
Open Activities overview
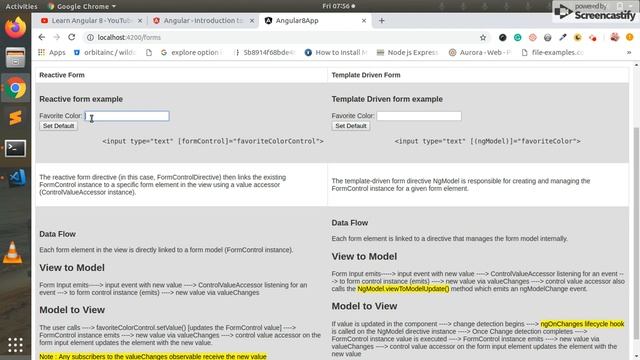(21, 6)
